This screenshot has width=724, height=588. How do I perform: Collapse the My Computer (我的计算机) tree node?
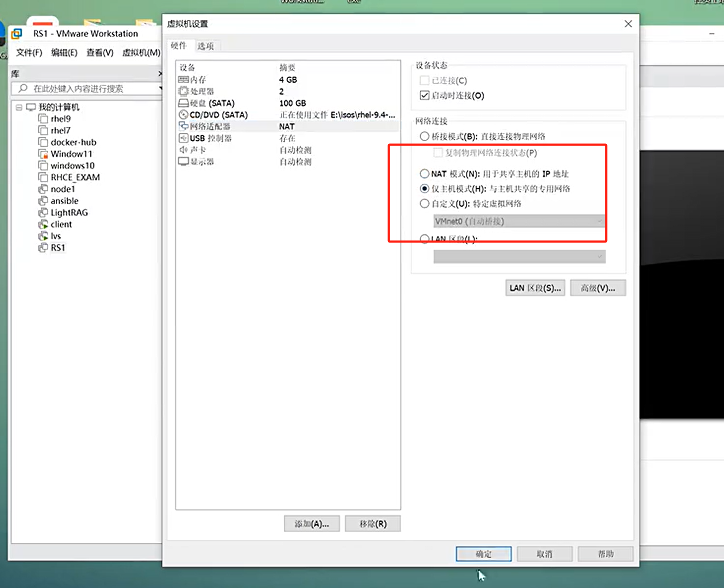click(19, 107)
